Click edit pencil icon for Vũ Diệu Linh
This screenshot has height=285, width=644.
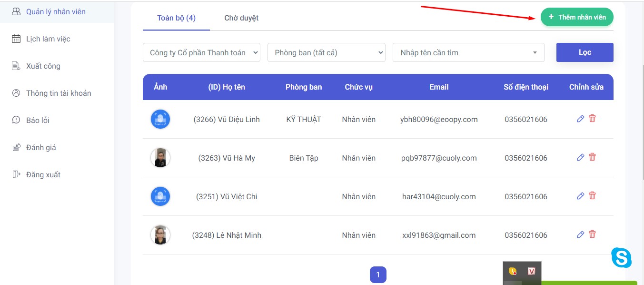580,119
